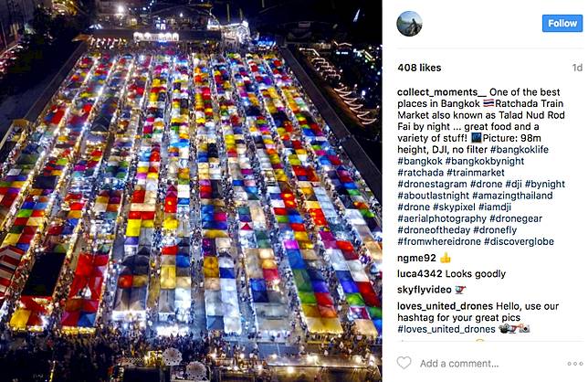Open the poster's profile avatar
The width and height of the screenshot is (588, 382).
(x=409, y=24)
